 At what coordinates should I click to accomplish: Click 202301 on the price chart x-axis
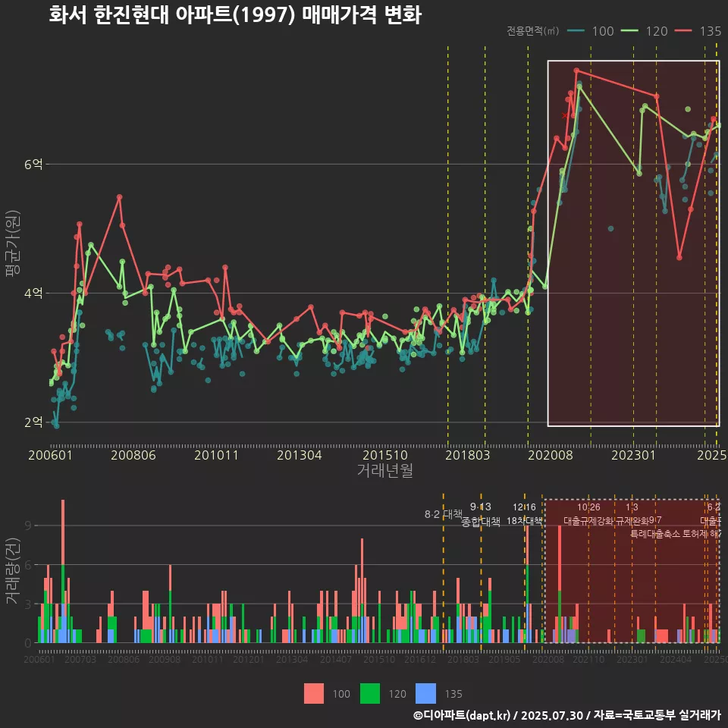tap(633, 455)
